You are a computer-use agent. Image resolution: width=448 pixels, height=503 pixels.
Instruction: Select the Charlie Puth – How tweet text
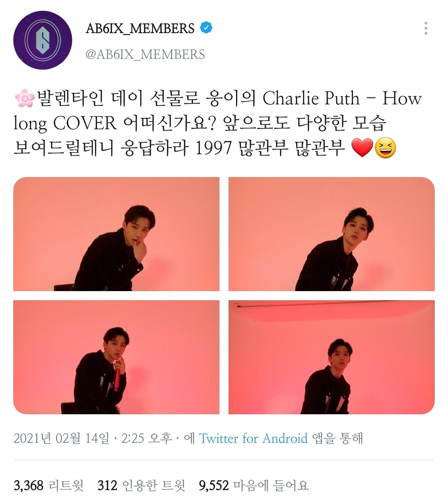(x=342, y=98)
